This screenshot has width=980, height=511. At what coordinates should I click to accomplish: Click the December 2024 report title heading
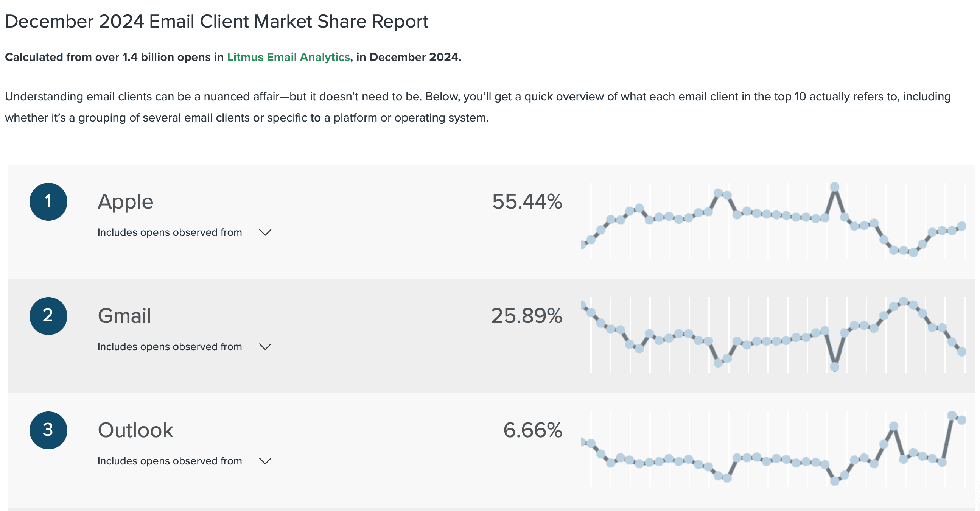tap(216, 21)
